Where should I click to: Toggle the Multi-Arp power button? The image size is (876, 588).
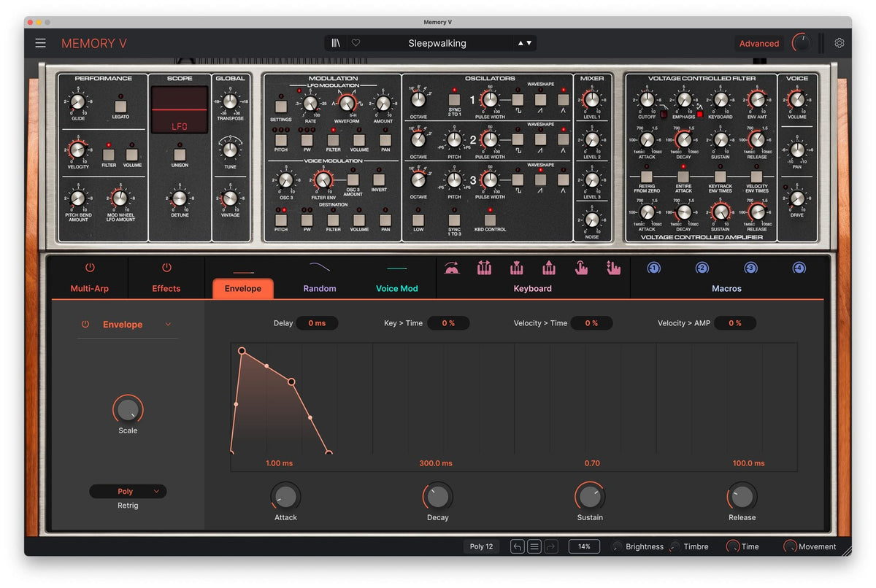coord(90,268)
